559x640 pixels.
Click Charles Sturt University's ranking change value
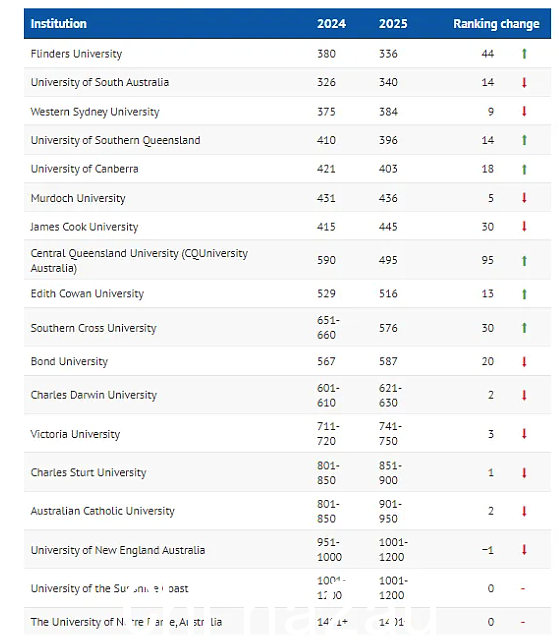(490, 473)
